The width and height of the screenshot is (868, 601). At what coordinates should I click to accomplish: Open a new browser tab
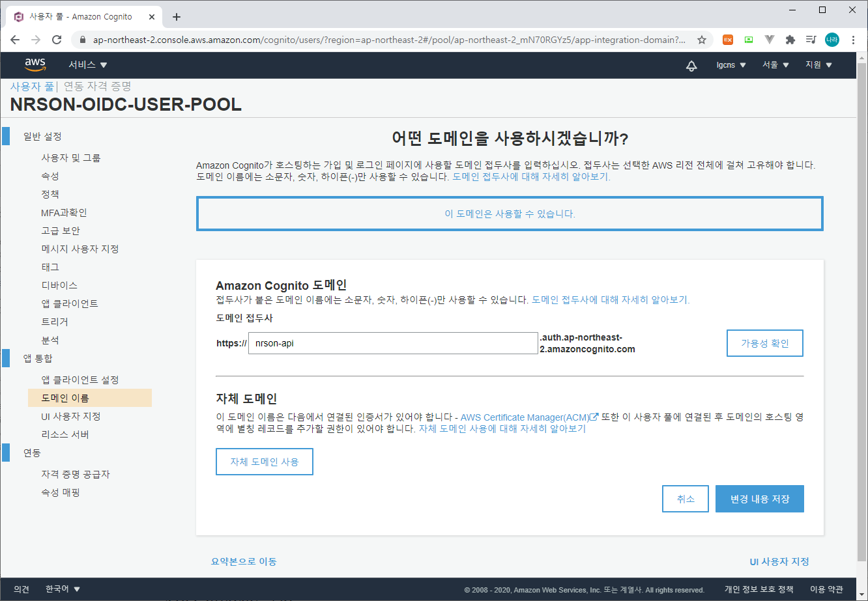coord(176,17)
